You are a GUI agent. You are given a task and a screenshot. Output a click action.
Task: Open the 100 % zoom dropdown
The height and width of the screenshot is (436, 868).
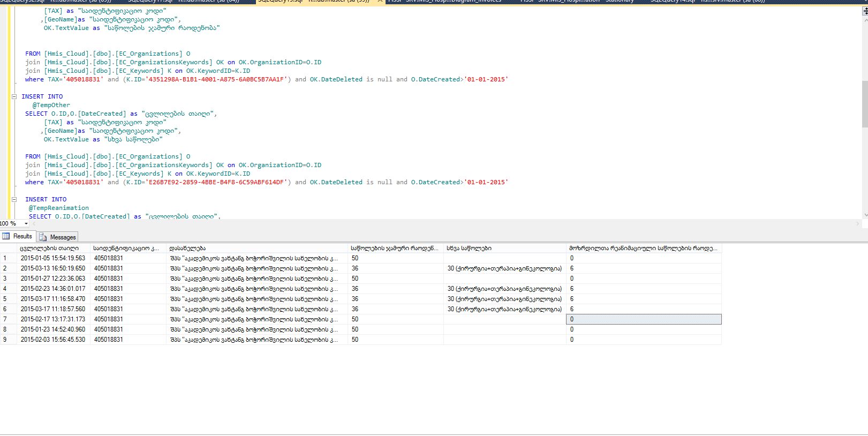pyautogui.click(x=26, y=223)
